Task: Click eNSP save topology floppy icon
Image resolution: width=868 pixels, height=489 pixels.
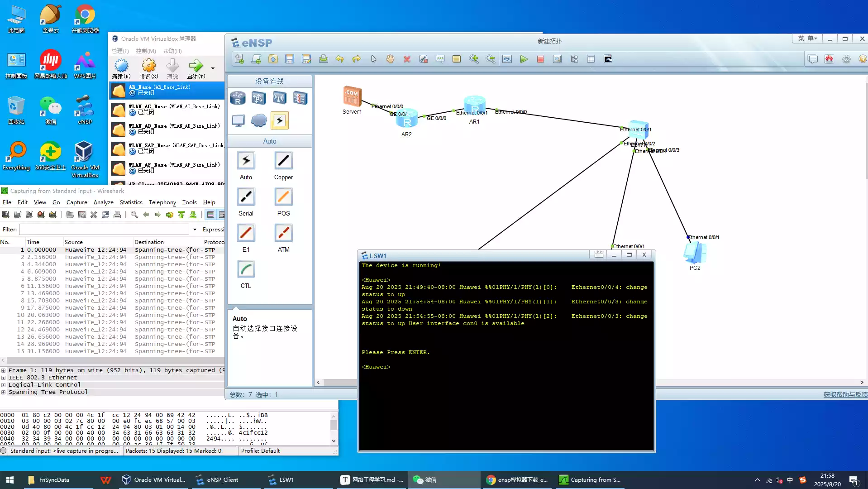Action: coord(290,59)
